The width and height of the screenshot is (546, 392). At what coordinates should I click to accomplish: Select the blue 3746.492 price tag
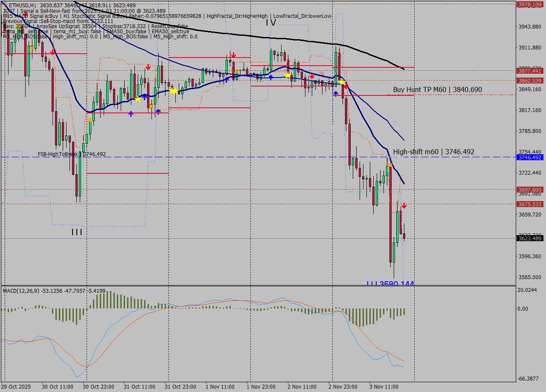click(529, 157)
